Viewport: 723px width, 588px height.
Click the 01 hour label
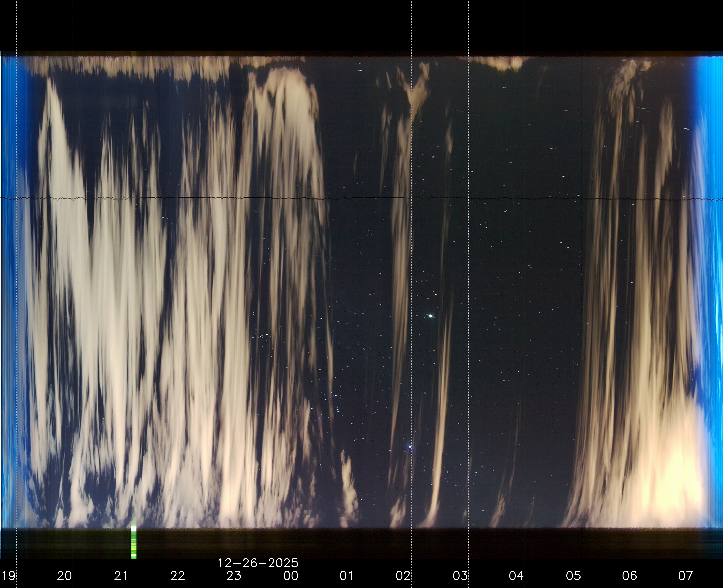click(x=347, y=576)
